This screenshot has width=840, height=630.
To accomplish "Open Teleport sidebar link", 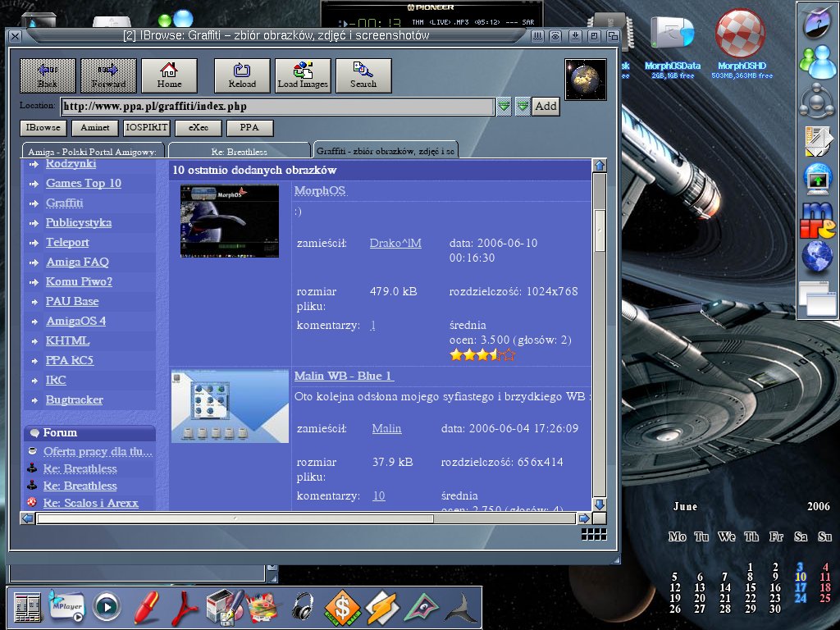I will (67, 242).
